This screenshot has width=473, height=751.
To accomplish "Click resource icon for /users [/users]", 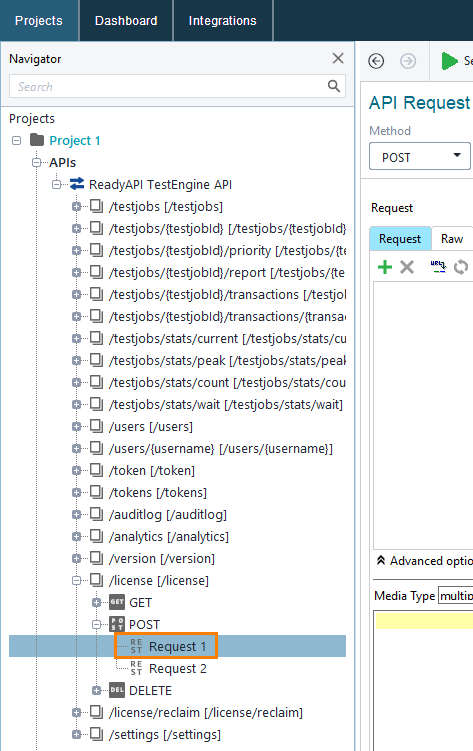I will [97, 426].
